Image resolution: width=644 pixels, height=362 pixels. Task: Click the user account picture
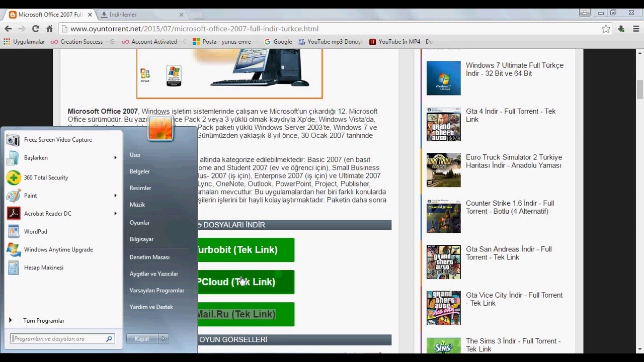[x=160, y=129]
